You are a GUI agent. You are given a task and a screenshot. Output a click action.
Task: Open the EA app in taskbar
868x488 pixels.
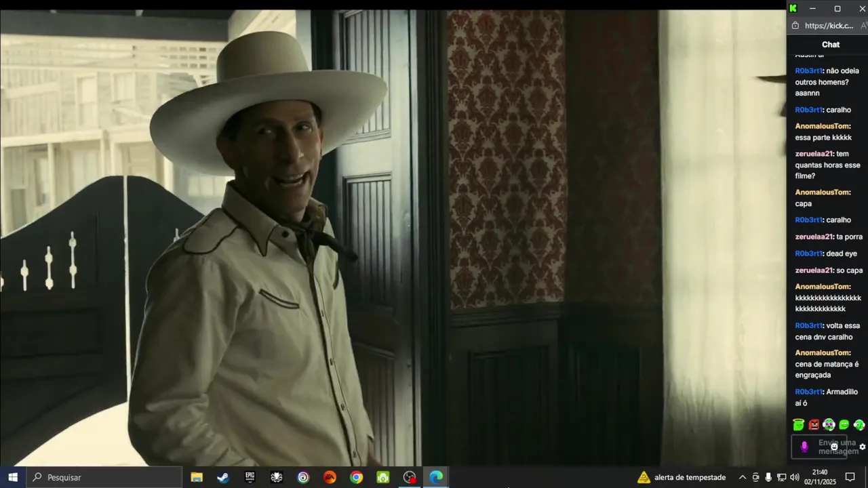[330, 477]
